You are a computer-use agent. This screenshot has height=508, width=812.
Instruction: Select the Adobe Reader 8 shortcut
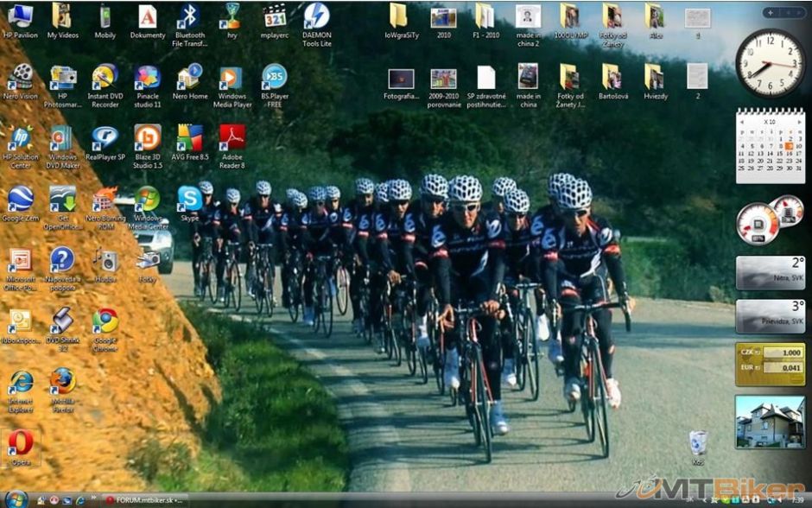tap(232, 138)
